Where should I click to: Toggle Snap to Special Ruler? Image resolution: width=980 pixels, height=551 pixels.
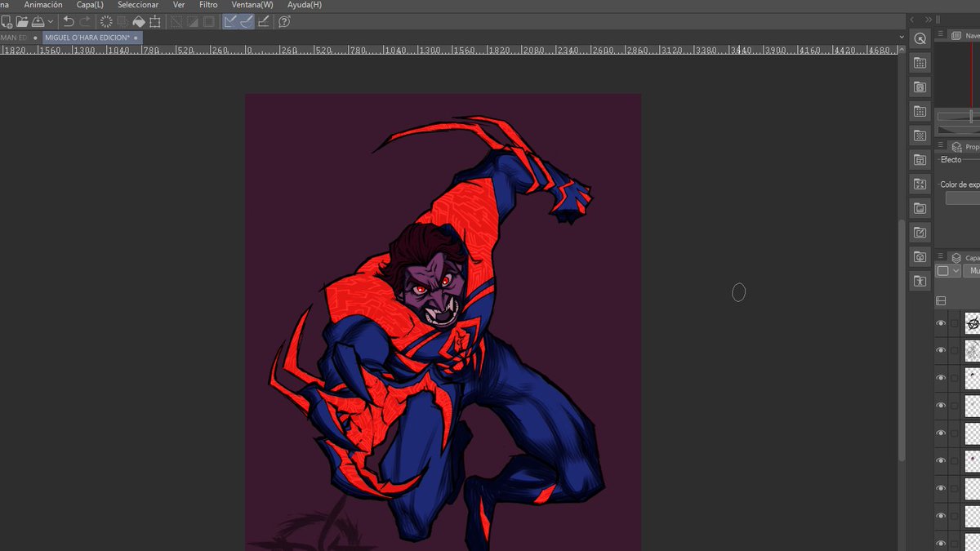[247, 22]
